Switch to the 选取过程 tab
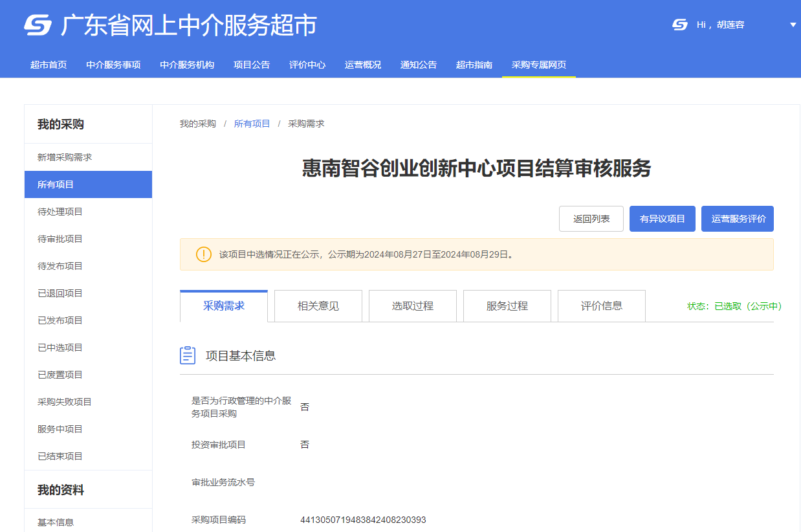This screenshot has height=532, width=801. (412, 305)
